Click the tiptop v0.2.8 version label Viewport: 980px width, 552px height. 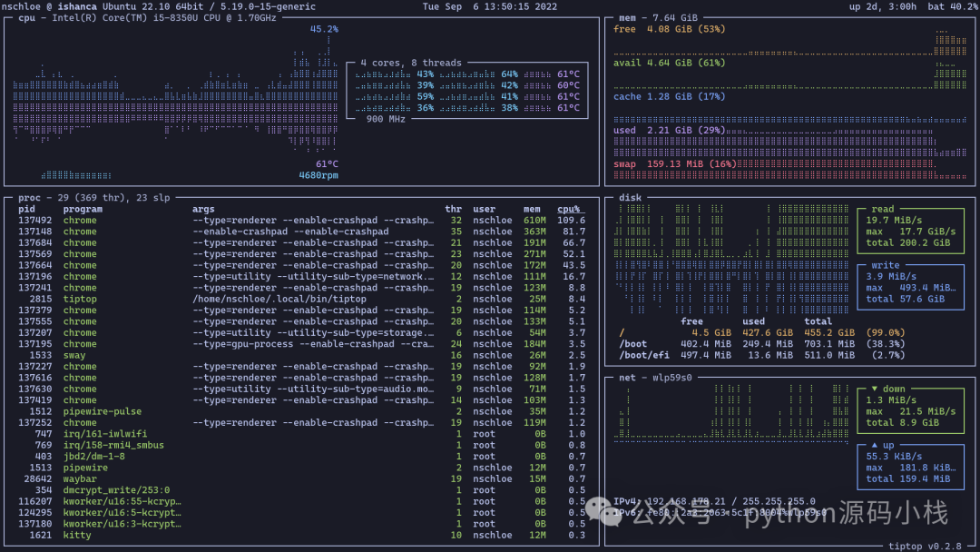coord(925,546)
